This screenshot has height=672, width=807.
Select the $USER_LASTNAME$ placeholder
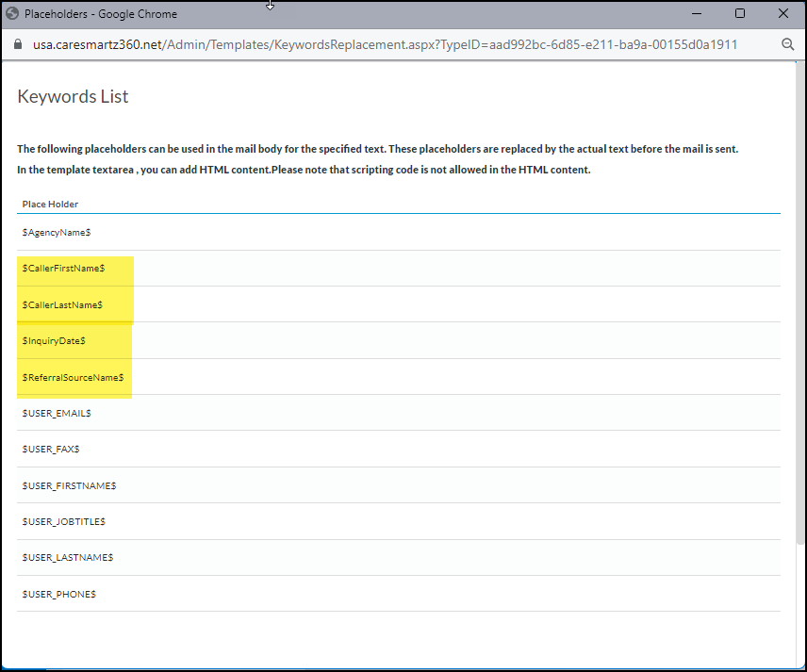pyautogui.click(x=67, y=557)
